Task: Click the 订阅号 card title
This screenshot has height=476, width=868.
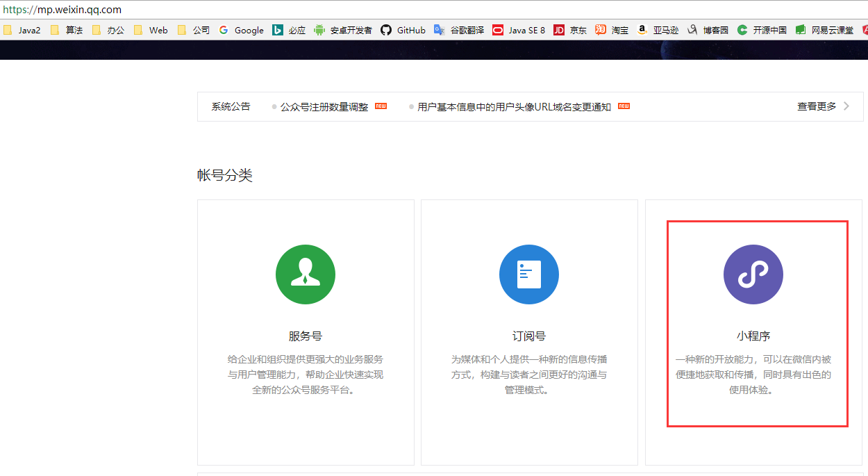Action: click(x=529, y=336)
